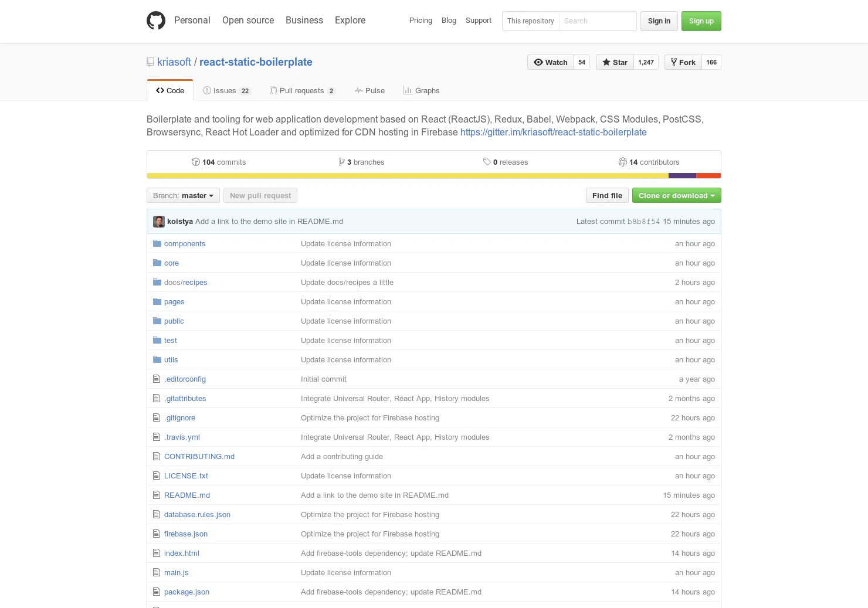Expand the Clone or download dropdown

pyautogui.click(x=676, y=195)
